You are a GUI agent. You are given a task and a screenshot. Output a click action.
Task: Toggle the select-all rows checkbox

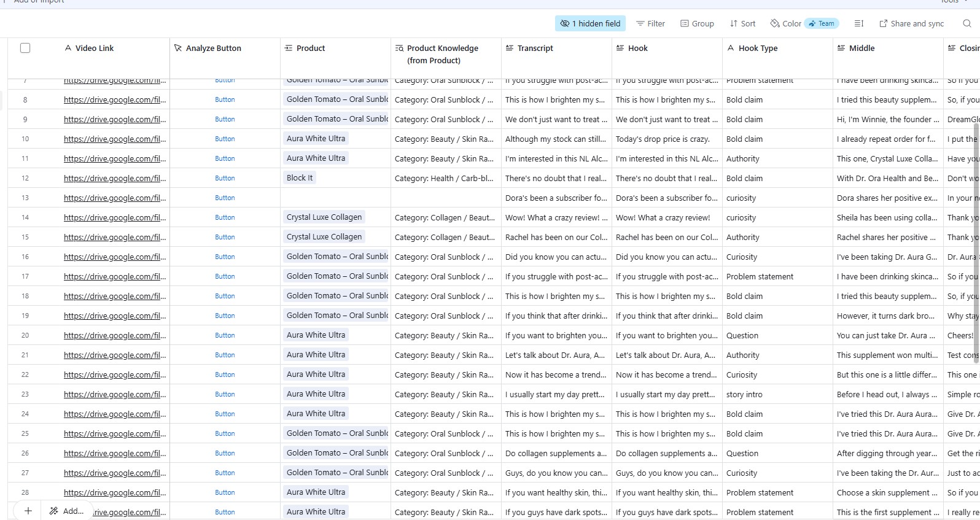point(25,48)
